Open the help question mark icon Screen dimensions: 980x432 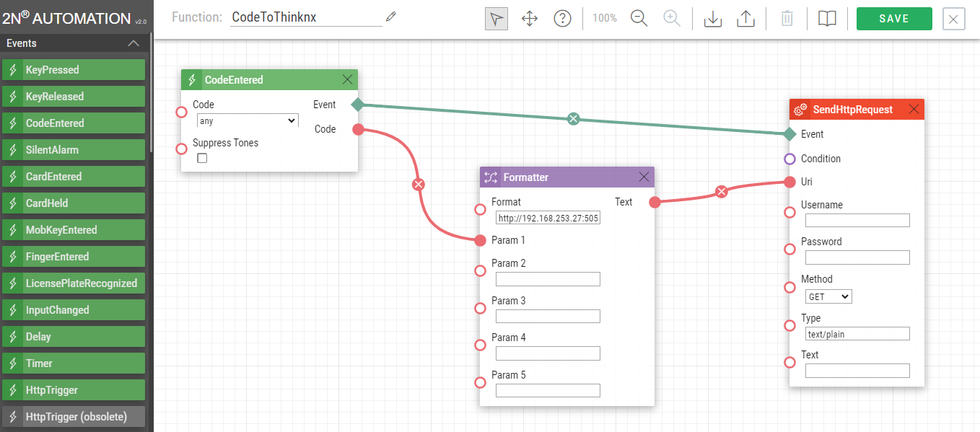tap(562, 19)
